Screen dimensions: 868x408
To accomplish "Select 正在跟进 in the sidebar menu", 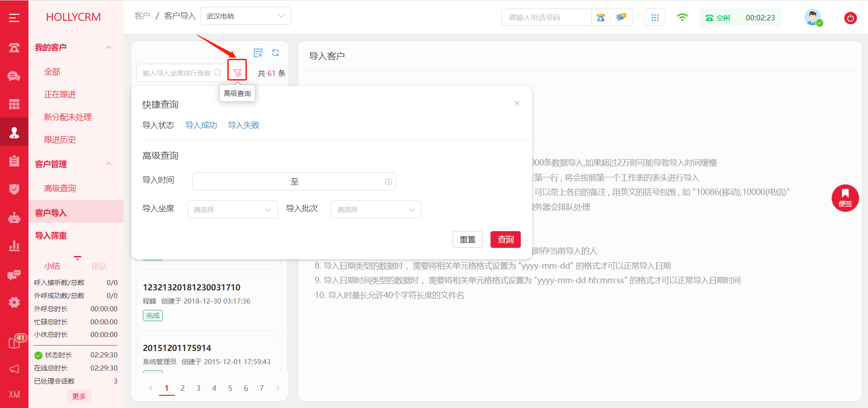I will tap(60, 95).
